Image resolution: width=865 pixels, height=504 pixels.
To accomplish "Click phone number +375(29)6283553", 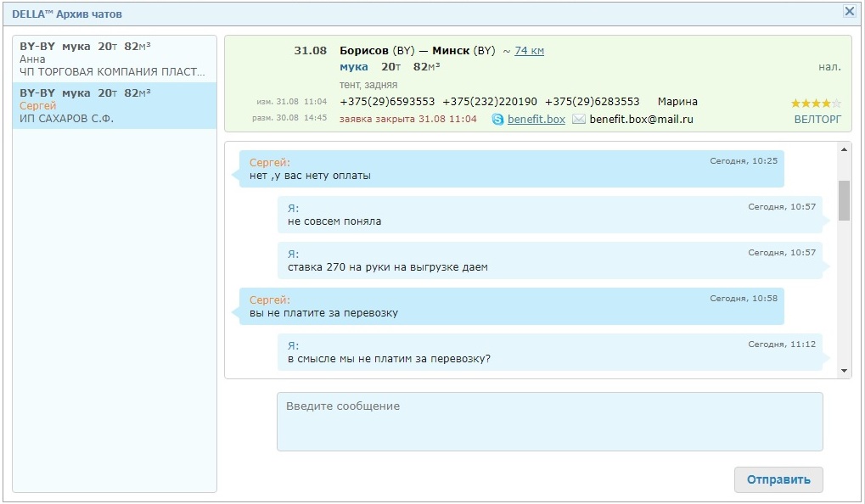I will (x=592, y=102).
